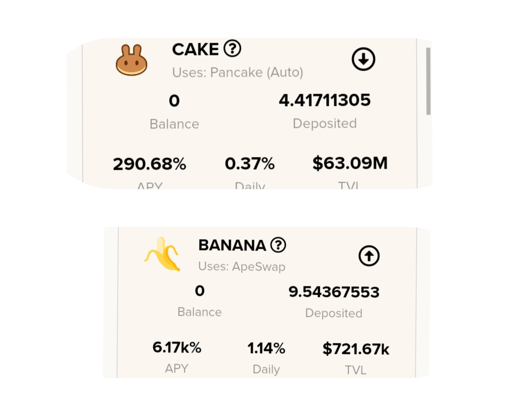The image size is (525, 420).
Task: Select the CAKE vault title
Action: tap(195, 49)
